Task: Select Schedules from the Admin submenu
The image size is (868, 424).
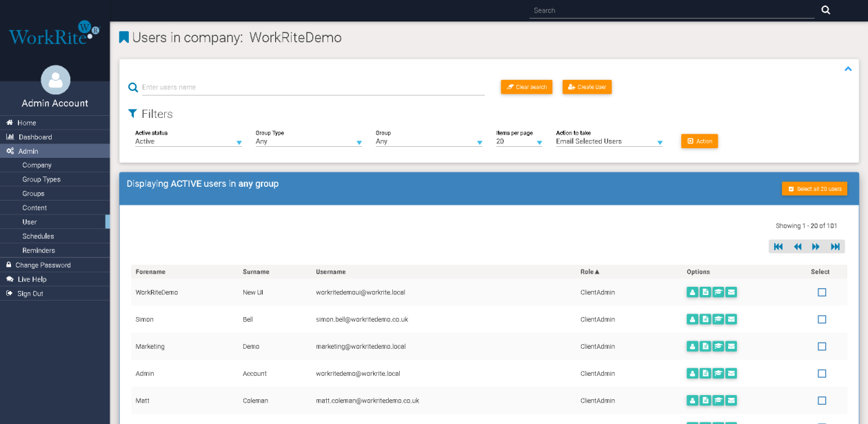Action: pyautogui.click(x=38, y=236)
